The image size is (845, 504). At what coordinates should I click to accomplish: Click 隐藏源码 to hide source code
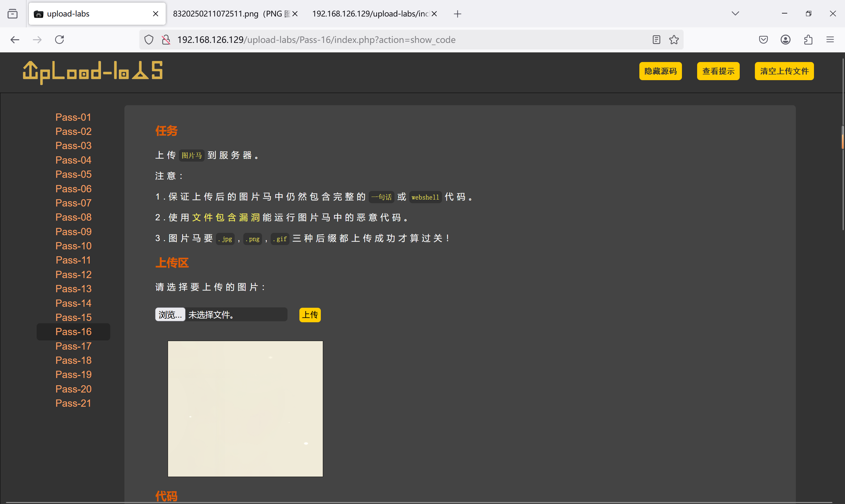660,71
